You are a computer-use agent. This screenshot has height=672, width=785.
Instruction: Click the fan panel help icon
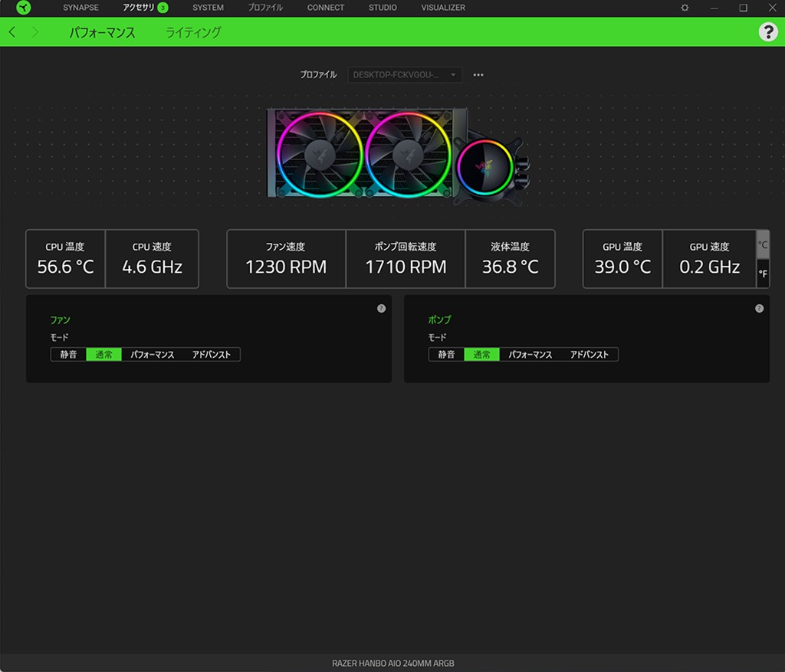381,308
